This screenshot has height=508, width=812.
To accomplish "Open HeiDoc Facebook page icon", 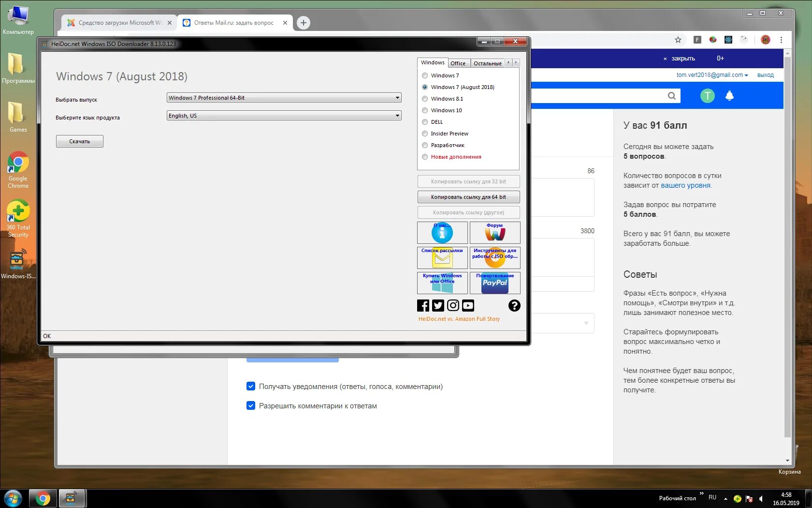I will pos(423,305).
